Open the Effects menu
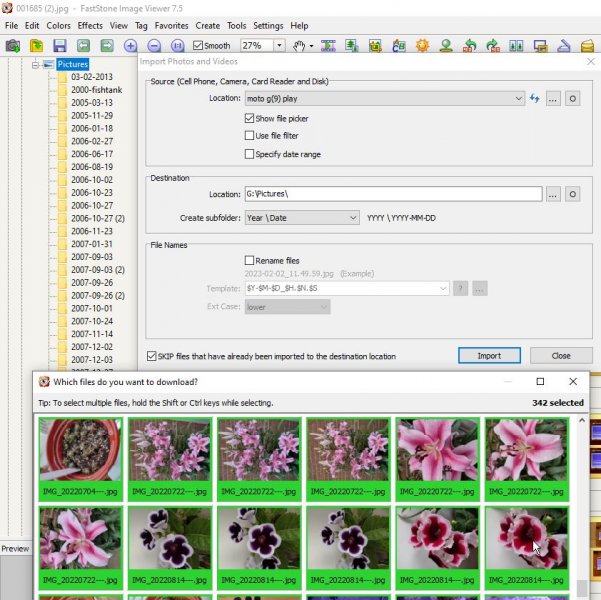The image size is (601, 600). (x=90, y=25)
